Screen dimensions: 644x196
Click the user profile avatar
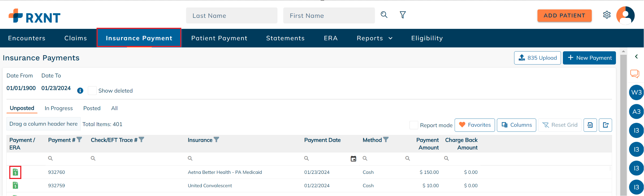pos(625,15)
